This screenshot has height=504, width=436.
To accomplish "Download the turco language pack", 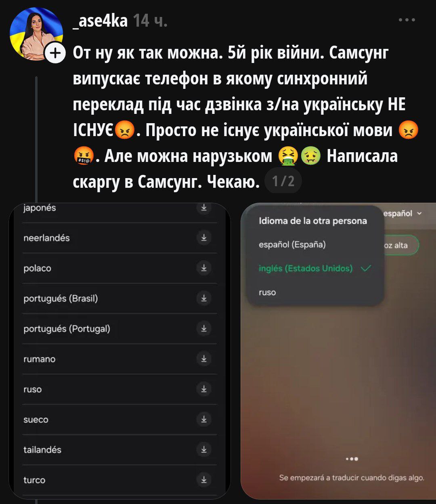I will [204, 480].
